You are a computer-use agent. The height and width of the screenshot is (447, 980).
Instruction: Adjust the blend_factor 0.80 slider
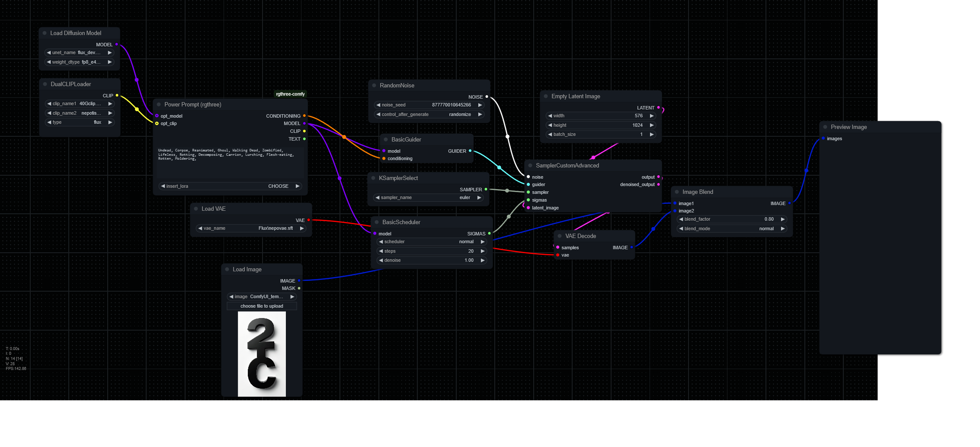(731, 219)
